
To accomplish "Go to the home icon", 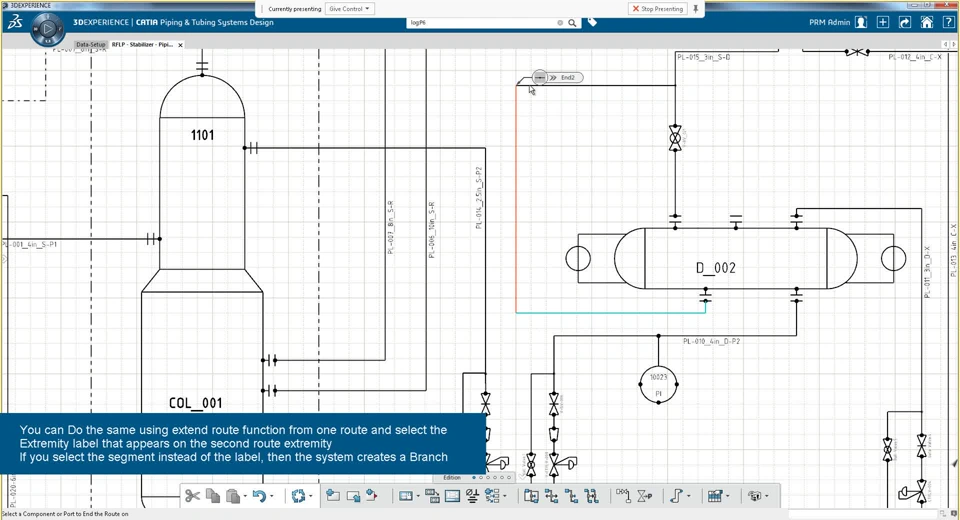I will pyautogui.click(x=927, y=22).
